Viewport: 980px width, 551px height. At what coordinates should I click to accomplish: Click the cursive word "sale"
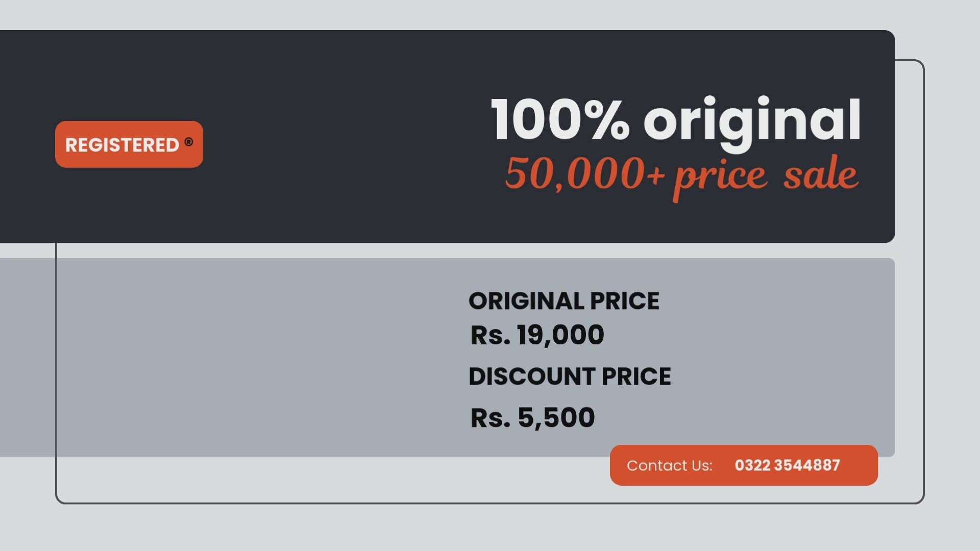(x=820, y=175)
